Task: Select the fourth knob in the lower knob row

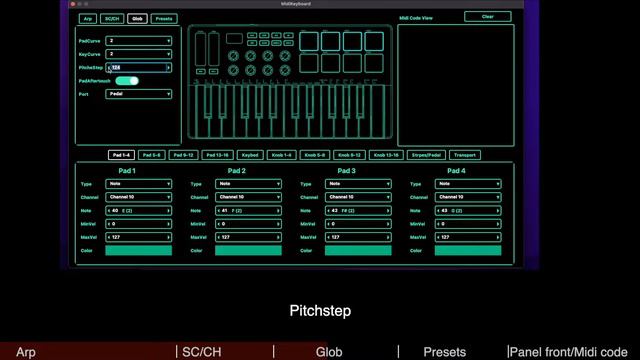Action: click(285, 70)
